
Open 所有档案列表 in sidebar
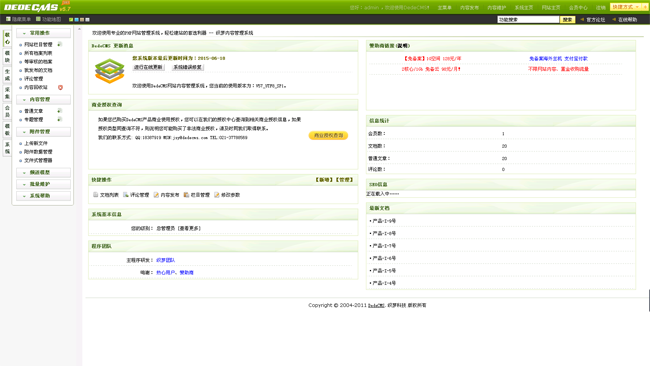[38, 53]
